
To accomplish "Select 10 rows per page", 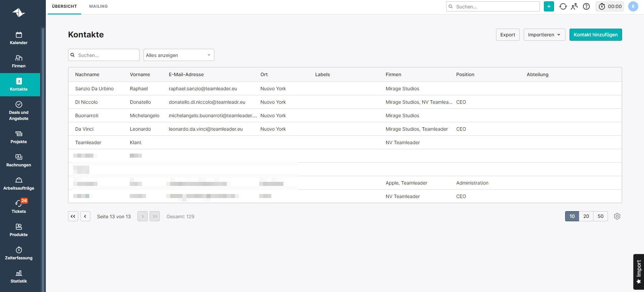I will [x=572, y=216].
